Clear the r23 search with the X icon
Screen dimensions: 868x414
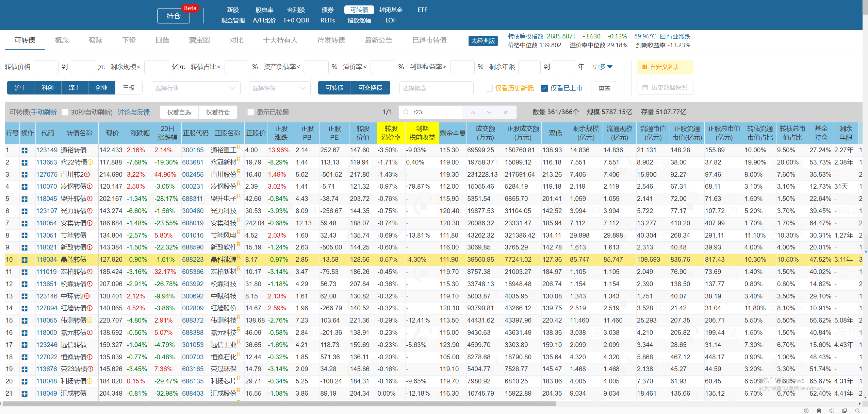[x=506, y=112]
